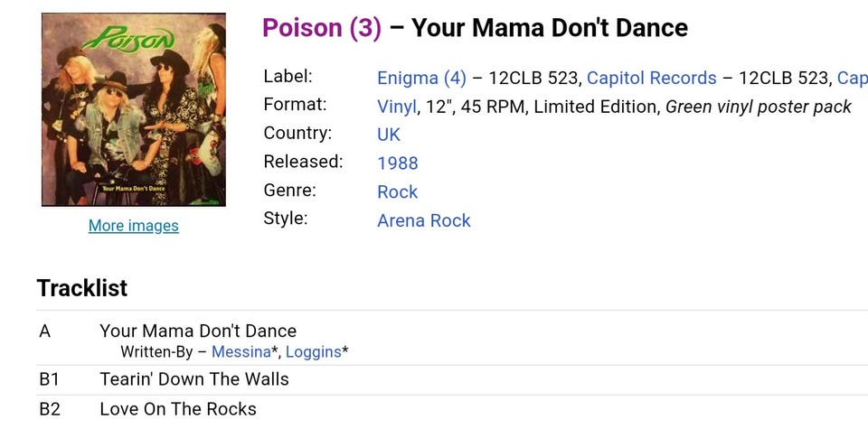The width and height of the screenshot is (868, 429).
Task: Click the Written-By credit label
Action: tap(156, 352)
